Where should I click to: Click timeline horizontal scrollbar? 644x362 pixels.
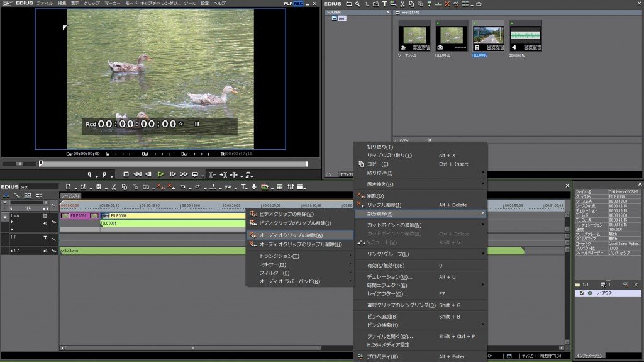pos(193,348)
